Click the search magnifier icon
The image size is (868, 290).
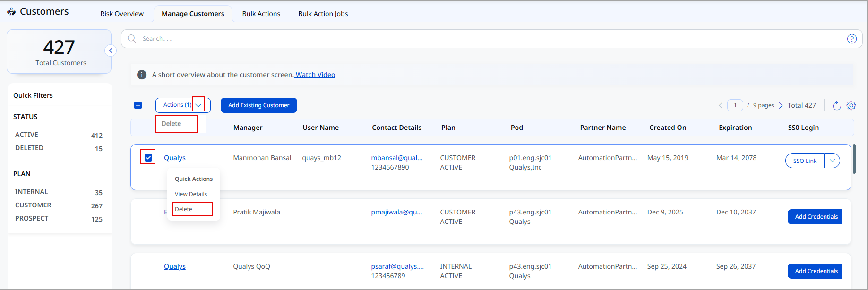point(132,39)
